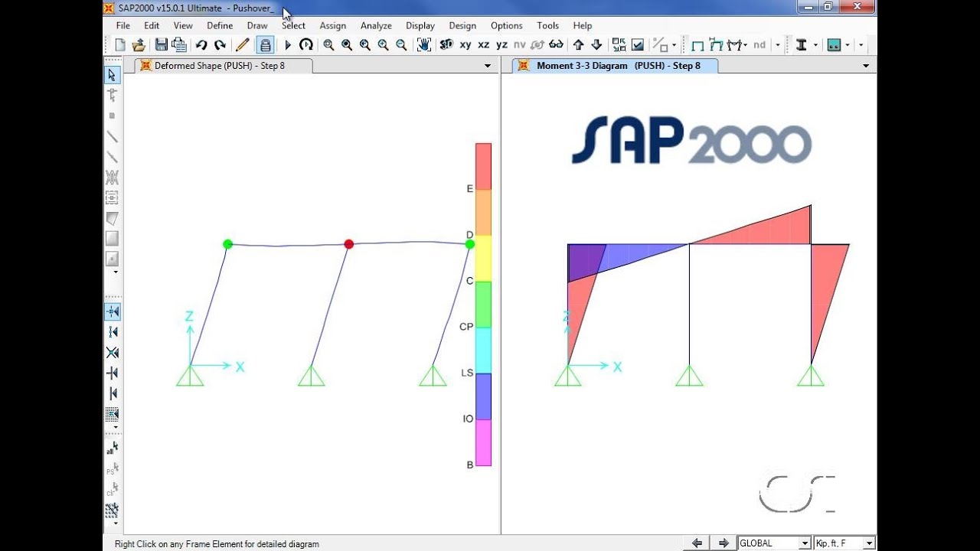Expand Moment 3-3 Diagram window options arrow

pos(866,66)
